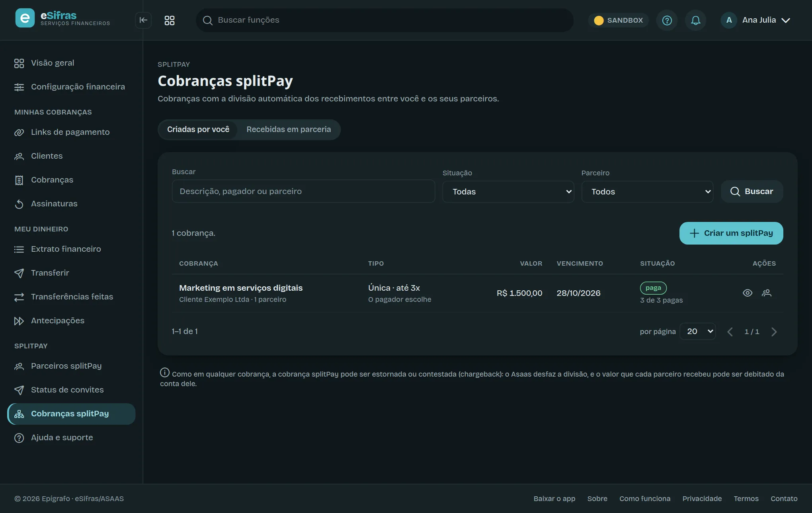This screenshot has width=812, height=513.
Task: Open Cobranças in sidebar
Action: click(x=72, y=180)
